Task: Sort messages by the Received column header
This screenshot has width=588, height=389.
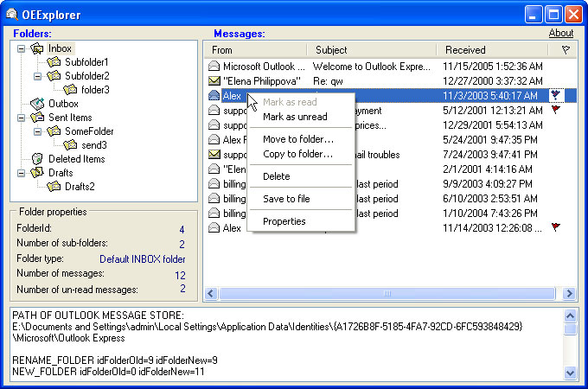Action: [492, 50]
